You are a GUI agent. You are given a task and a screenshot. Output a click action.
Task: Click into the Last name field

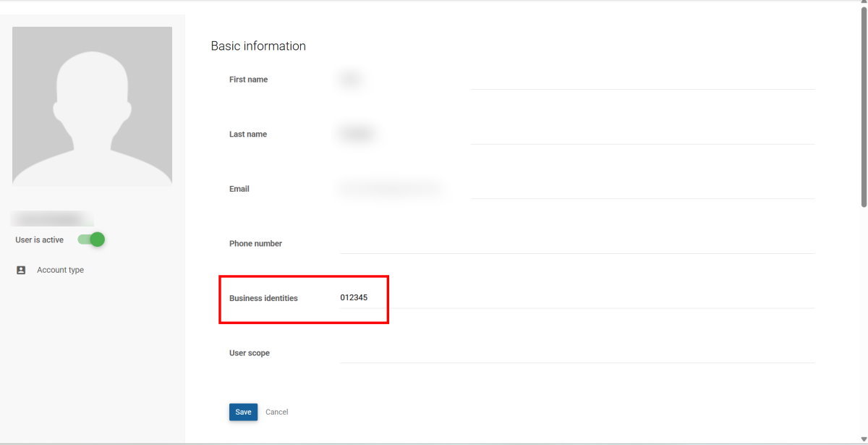click(576, 135)
